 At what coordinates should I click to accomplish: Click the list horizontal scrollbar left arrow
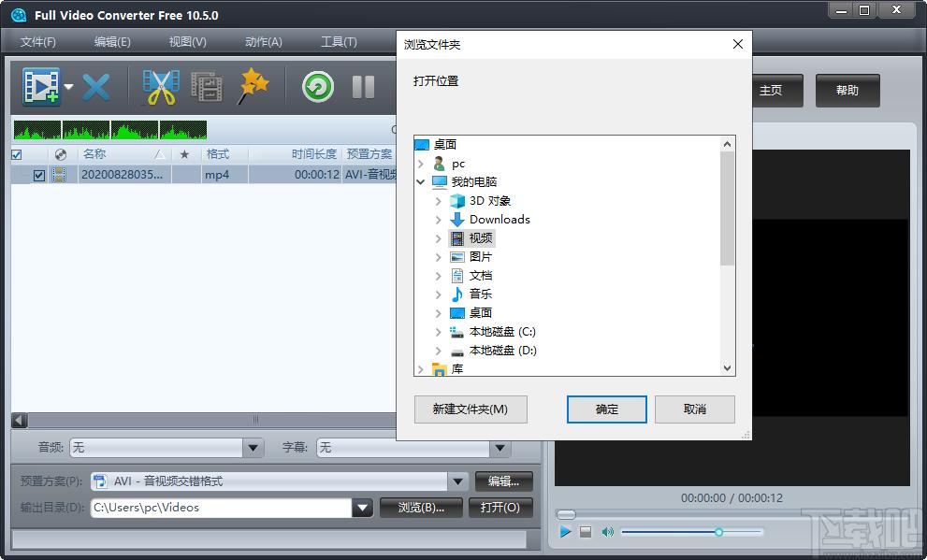pos(19,420)
